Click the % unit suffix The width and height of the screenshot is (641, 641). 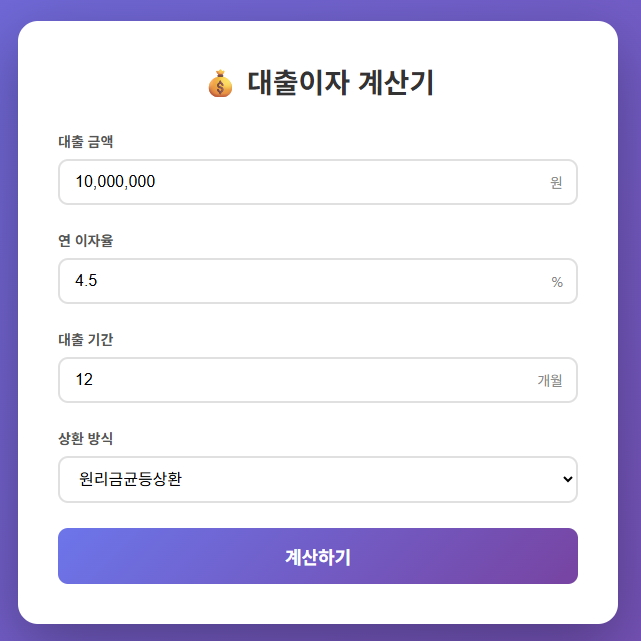tap(557, 282)
